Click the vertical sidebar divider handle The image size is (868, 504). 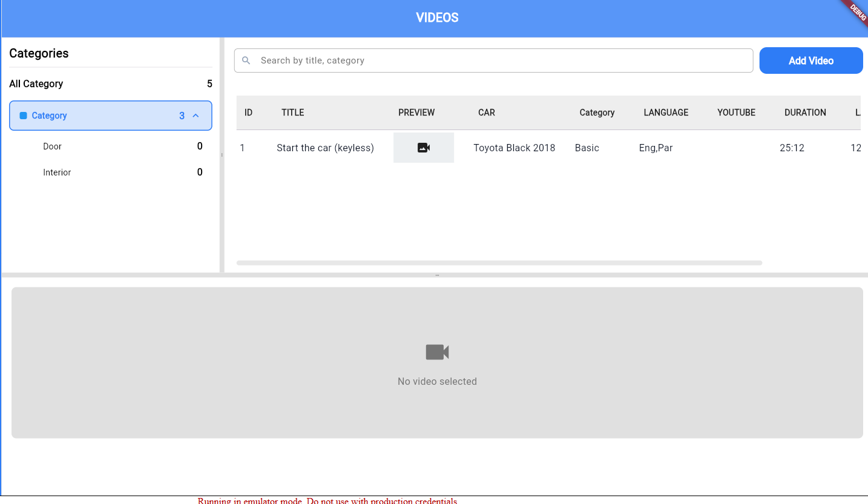[222, 155]
